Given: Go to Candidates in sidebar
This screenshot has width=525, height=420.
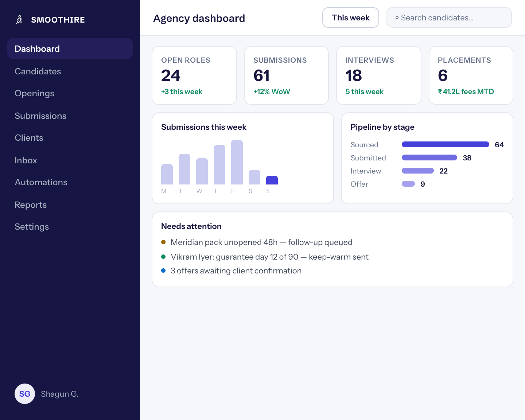Looking at the screenshot, I should point(70,71).
